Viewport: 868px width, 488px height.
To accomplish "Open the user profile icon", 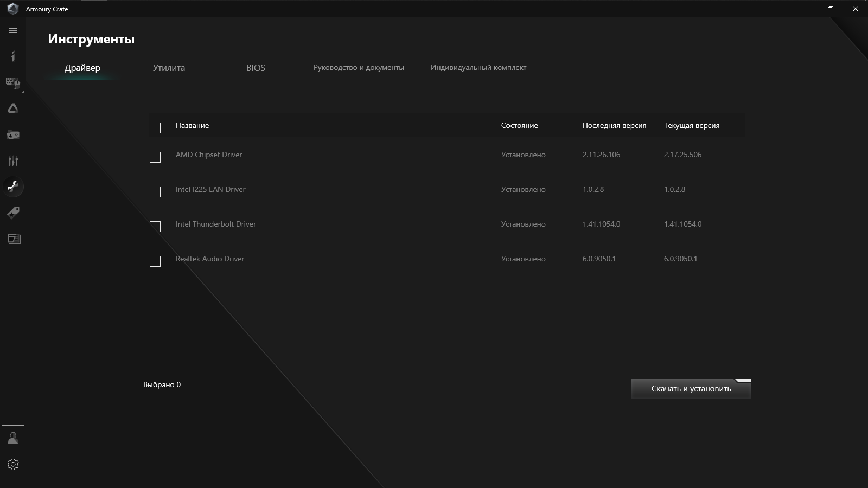I will click(13, 438).
